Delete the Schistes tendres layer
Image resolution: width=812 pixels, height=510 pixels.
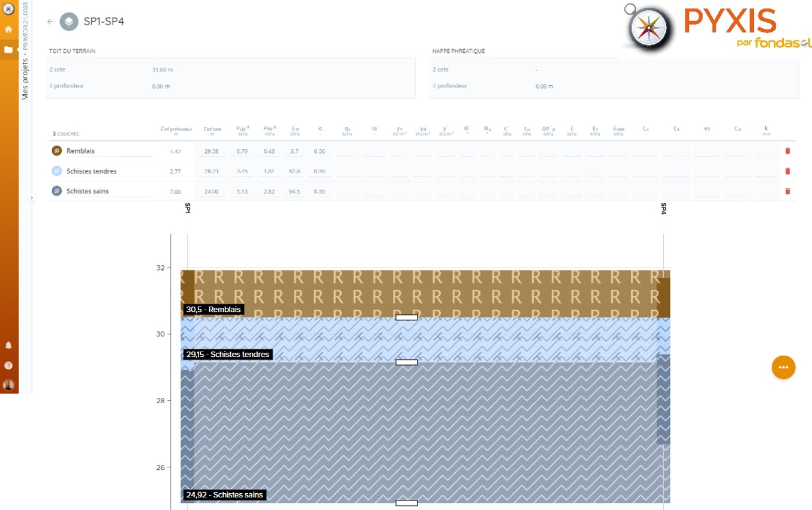point(787,171)
